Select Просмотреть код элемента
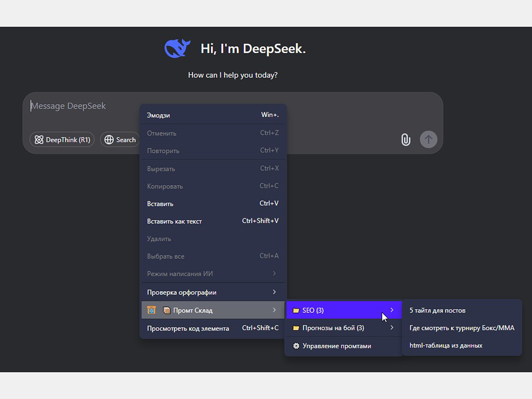 (213, 328)
